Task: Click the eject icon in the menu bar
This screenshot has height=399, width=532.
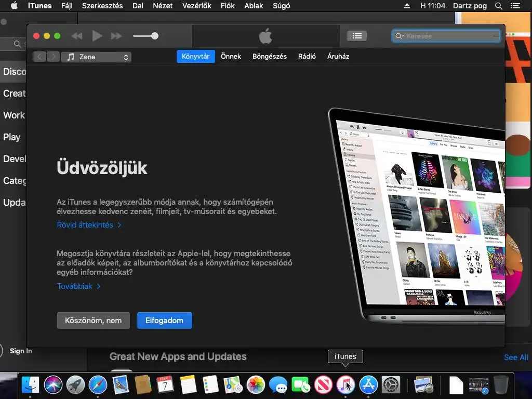Action: pyautogui.click(x=407, y=6)
